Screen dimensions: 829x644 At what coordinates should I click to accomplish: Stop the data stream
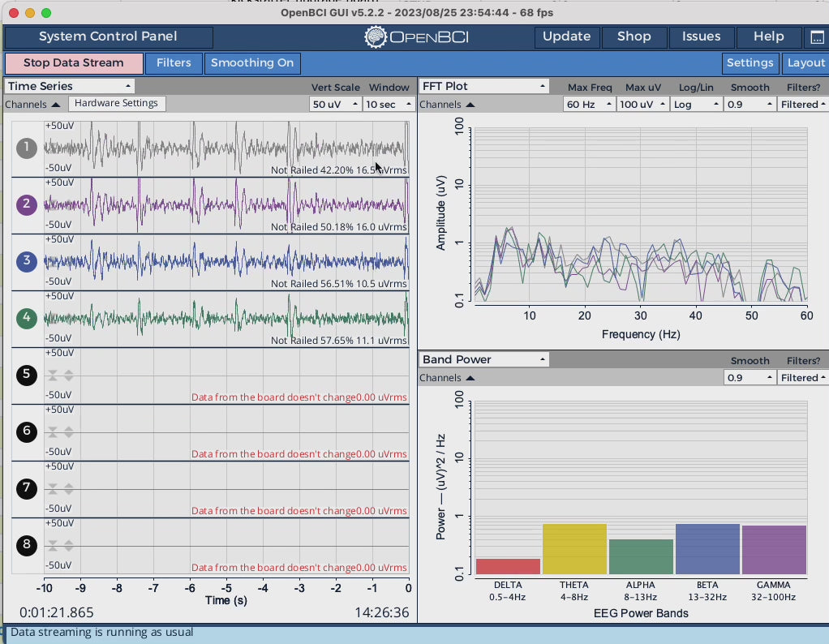[74, 63]
